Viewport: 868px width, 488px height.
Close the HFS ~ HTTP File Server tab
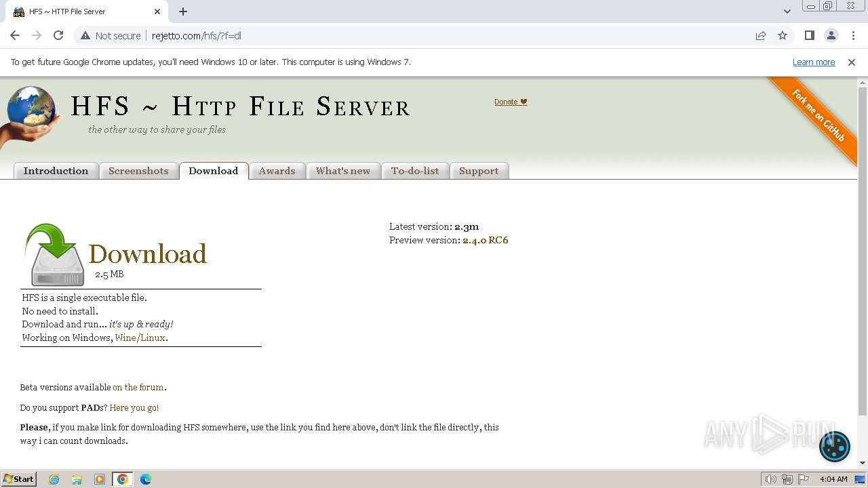[157, 12]
